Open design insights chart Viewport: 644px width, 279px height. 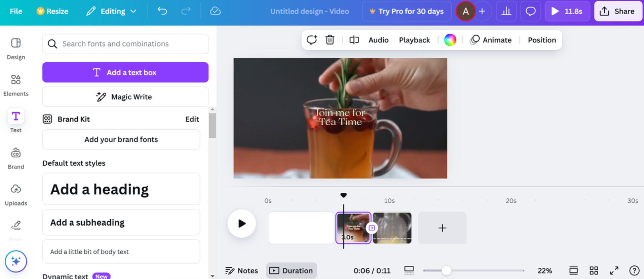[506, 11]
